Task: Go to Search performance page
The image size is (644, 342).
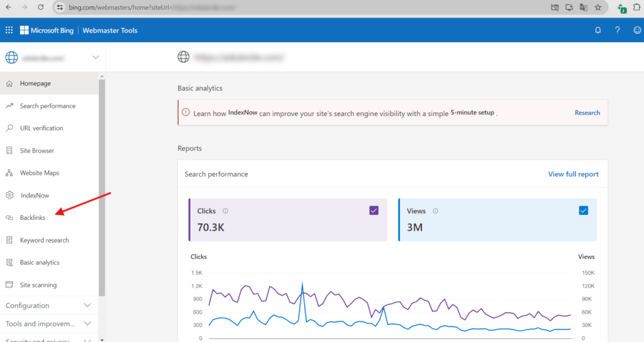Action: tap(47, 106)
